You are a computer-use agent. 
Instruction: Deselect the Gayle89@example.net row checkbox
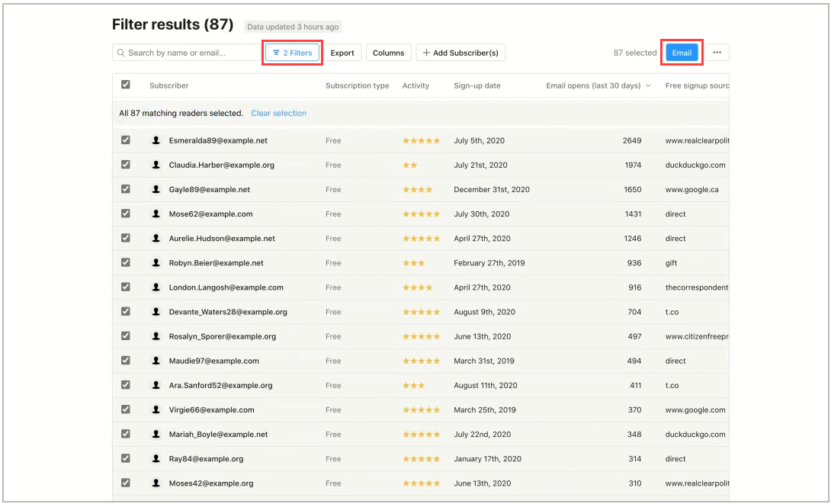(x=126, y=189)
